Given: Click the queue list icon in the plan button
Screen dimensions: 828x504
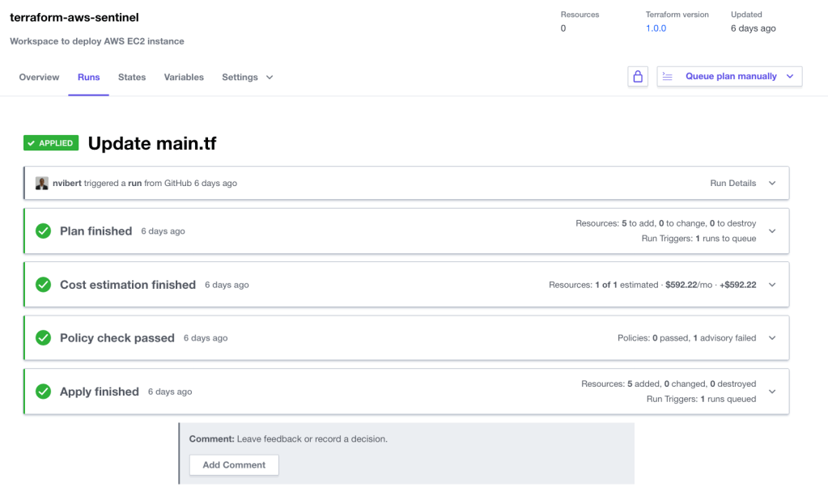Looking at the screenshot, I should coord(668,76).
